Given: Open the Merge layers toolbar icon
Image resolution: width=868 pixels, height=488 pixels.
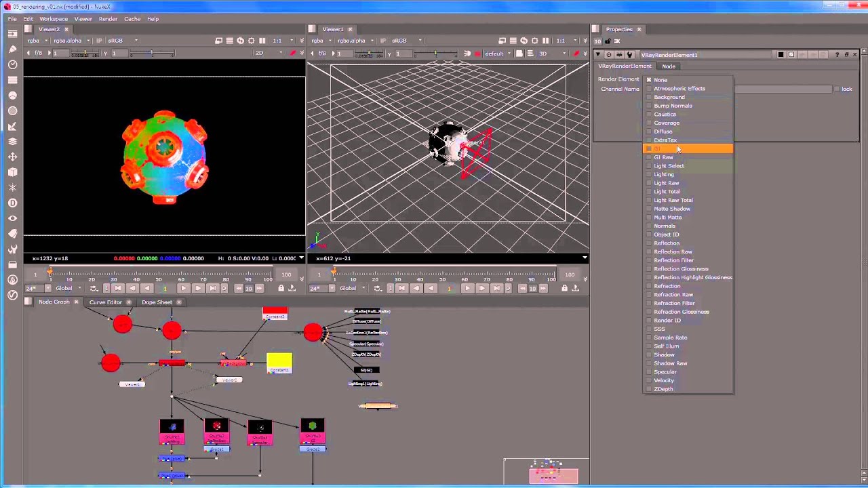Looking at the screenshot, I should pyautogui.click(x=12, y=142).
